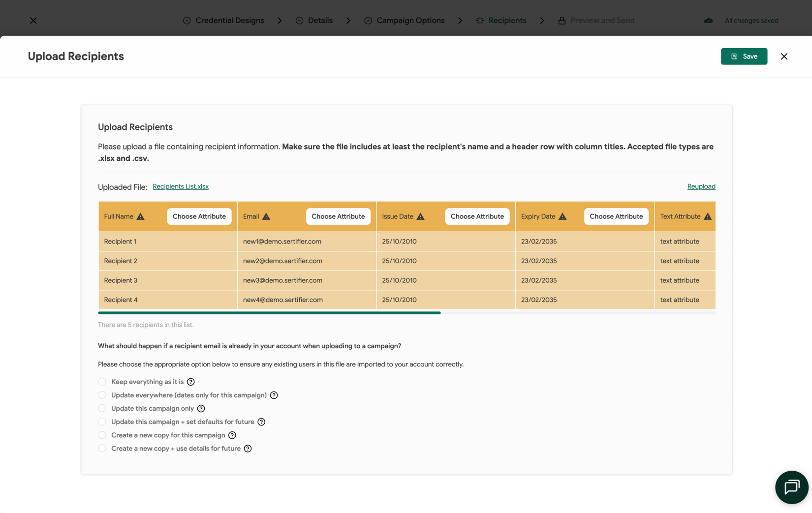
Task: Select Create a new copy + use details for future
Action: [x=102, y=448]
